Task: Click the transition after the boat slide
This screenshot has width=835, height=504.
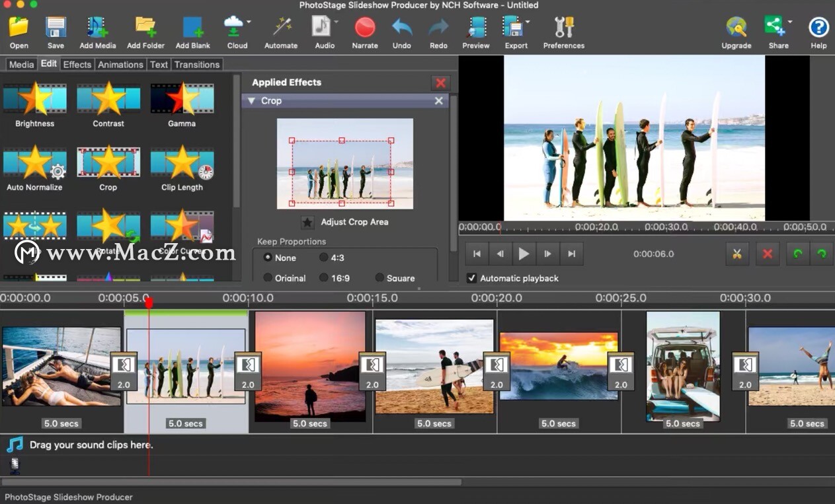Action: [x=123, y=371]
